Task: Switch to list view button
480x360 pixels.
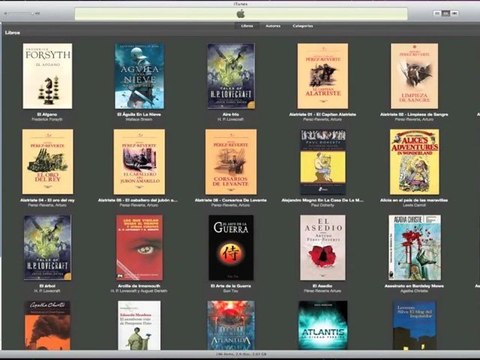Action: click(x=437, y=13)
